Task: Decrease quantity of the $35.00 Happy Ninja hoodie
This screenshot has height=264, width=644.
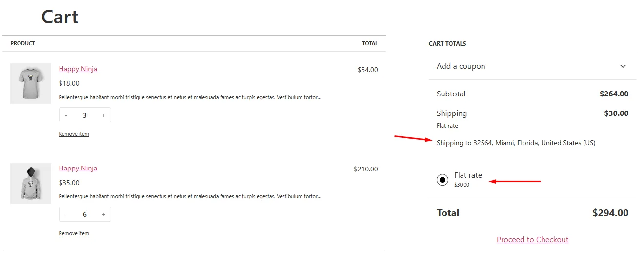Action: coord(66,215)
